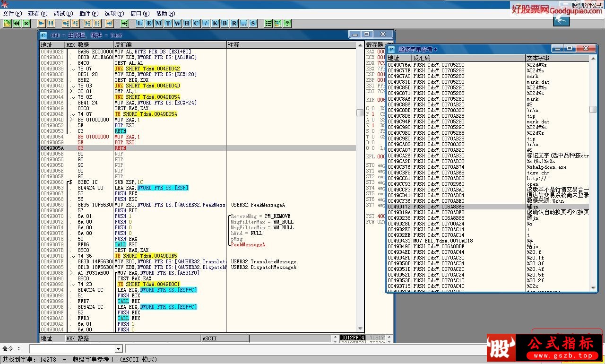Click the Trace into toolbar icon
The image size is (605, 364).
[x=87, y=23]
